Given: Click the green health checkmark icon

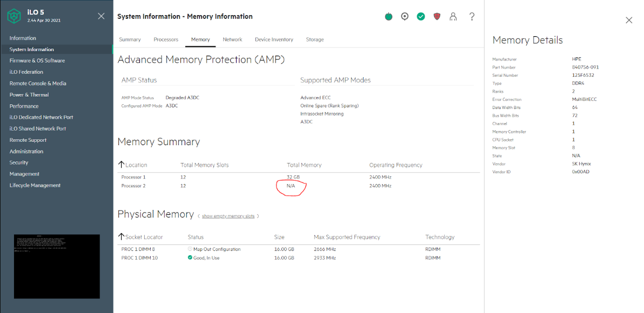Looking at the screenshot, I should tap(420, 17).
